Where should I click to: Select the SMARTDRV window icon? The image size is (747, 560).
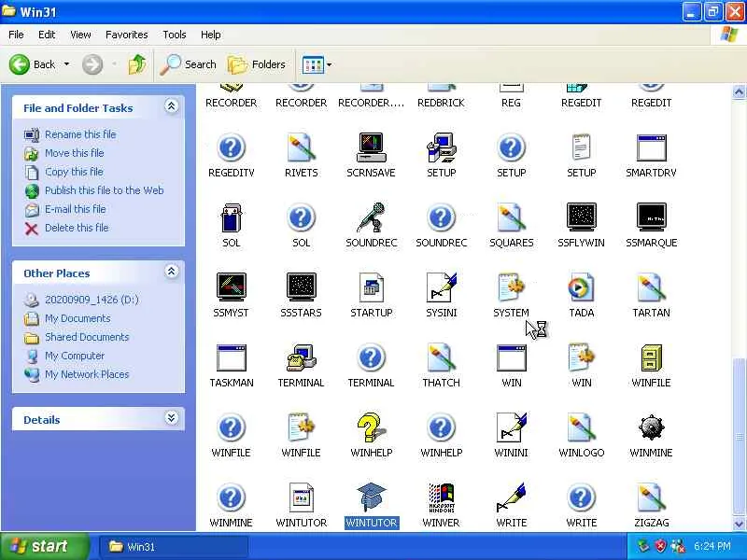coord(651,147)
